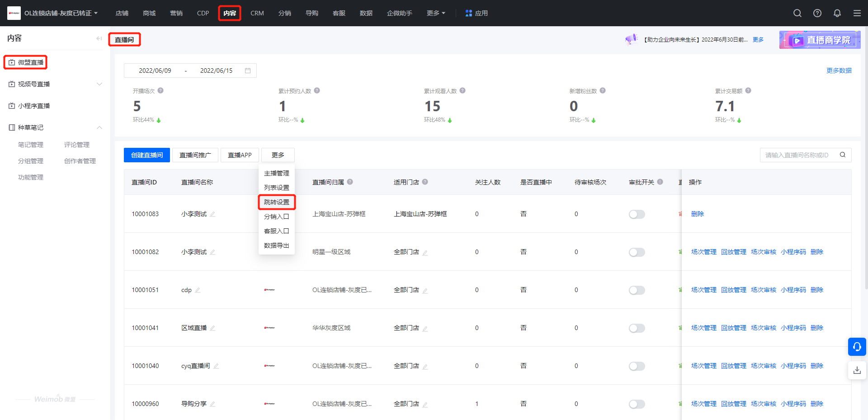Open 小程序直播 in the sidebar

click(34, 106)
